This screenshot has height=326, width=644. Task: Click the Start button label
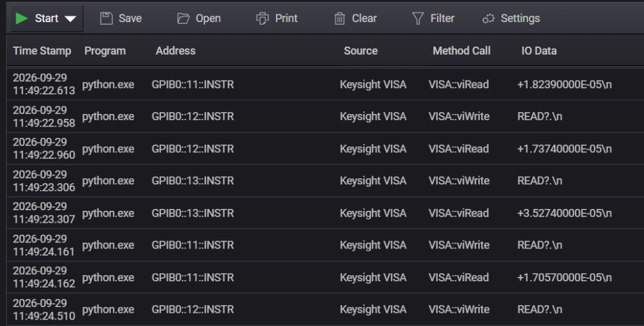[x=47, y=18]
